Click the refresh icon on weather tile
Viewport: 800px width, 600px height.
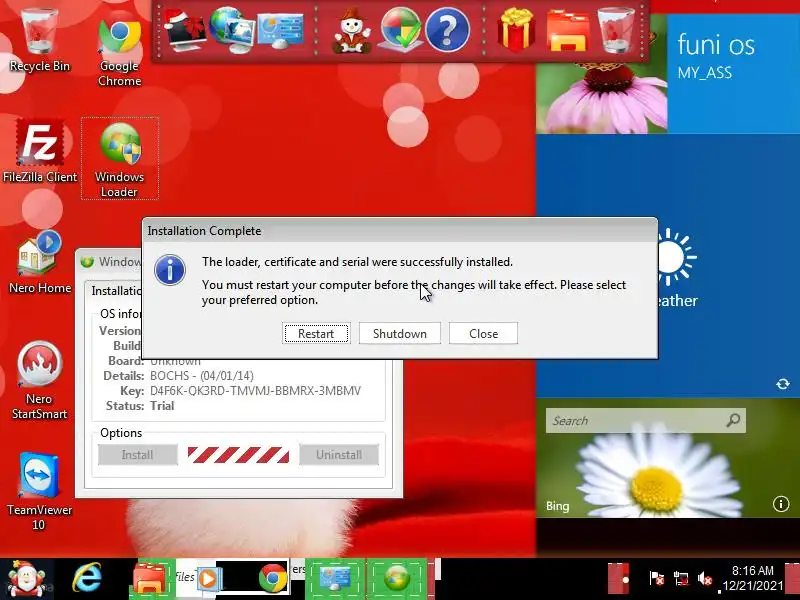tap(783, 384)
